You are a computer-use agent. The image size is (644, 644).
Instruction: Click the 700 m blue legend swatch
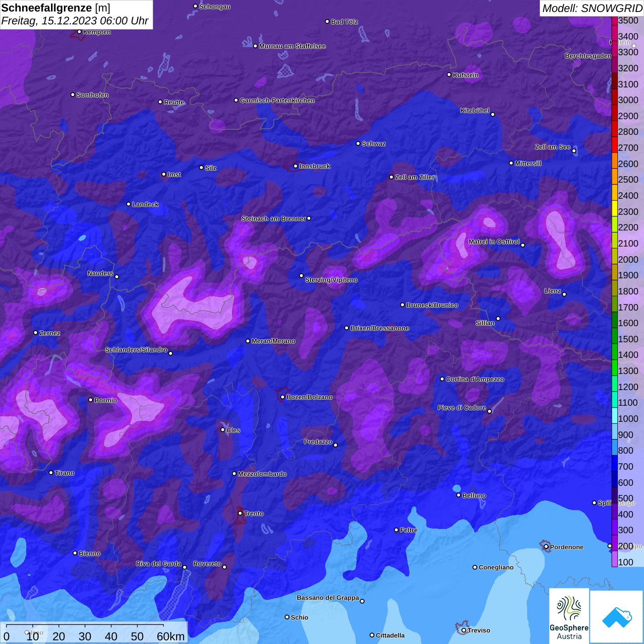pos(615,463)
